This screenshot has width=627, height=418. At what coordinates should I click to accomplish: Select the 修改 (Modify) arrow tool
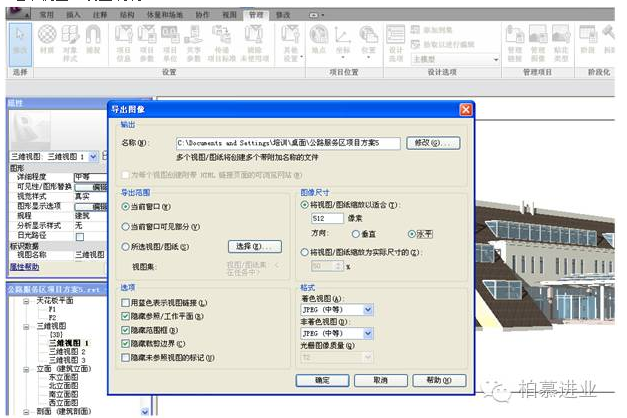pos(20,40)
